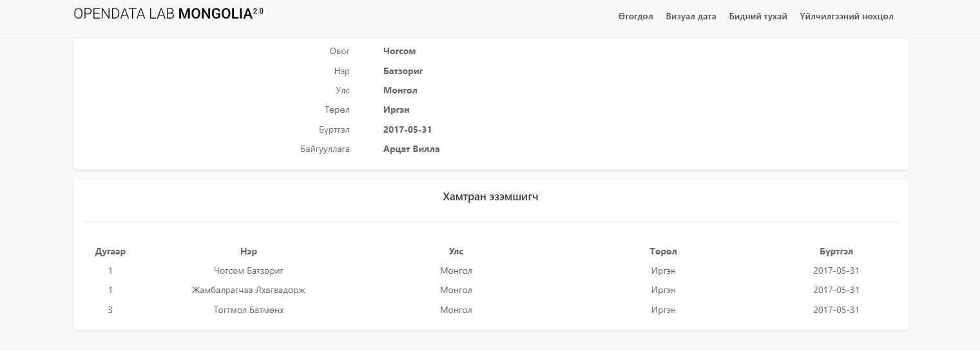Click the Улс column header
This screenshot has width=980, height=351.
pyautogui.click(x=456, y=251)
